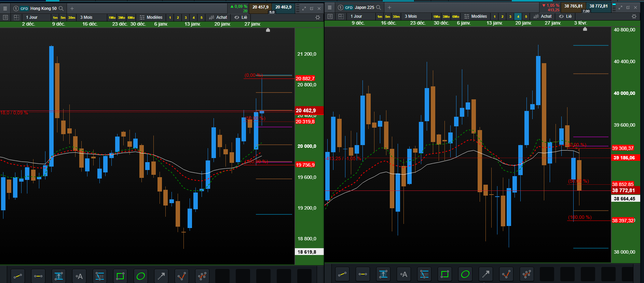Select the price range measure tool in Japon 225 toolbar
Image resolution: width=644 pixels, height=283 pixels.
click(383, 274)
